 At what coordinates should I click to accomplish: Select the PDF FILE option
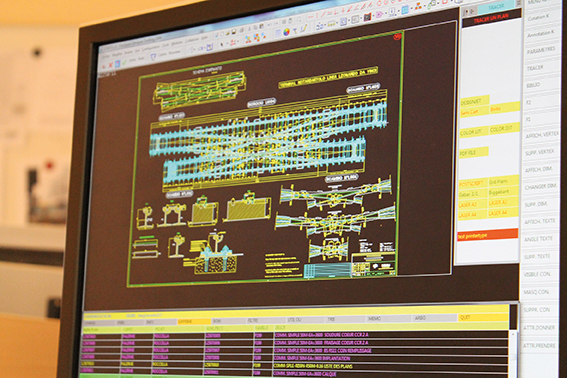click(473, 152)
